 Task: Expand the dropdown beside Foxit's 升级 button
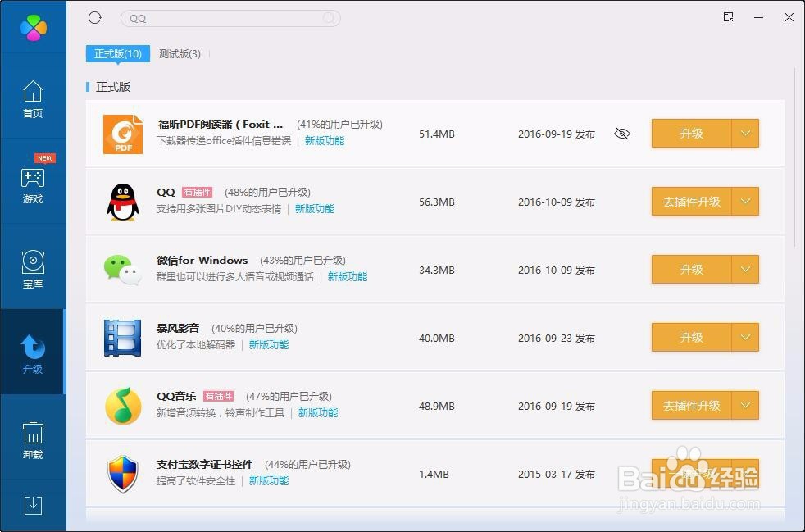point(746,133)
